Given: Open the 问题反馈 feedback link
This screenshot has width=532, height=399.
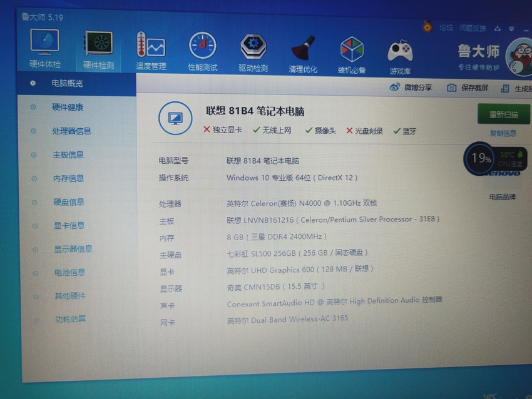Looking at the screenshot, I should tap(472, 28).
